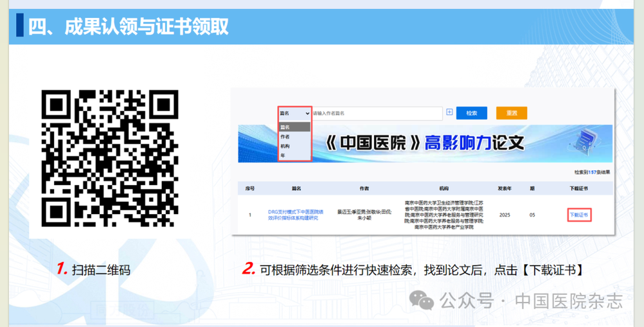Image resolution: width=644 pixels, height=327 pixels.
Task: Click the 四、成果认领与证书领取 slide title
Action: tap(128, 26)
